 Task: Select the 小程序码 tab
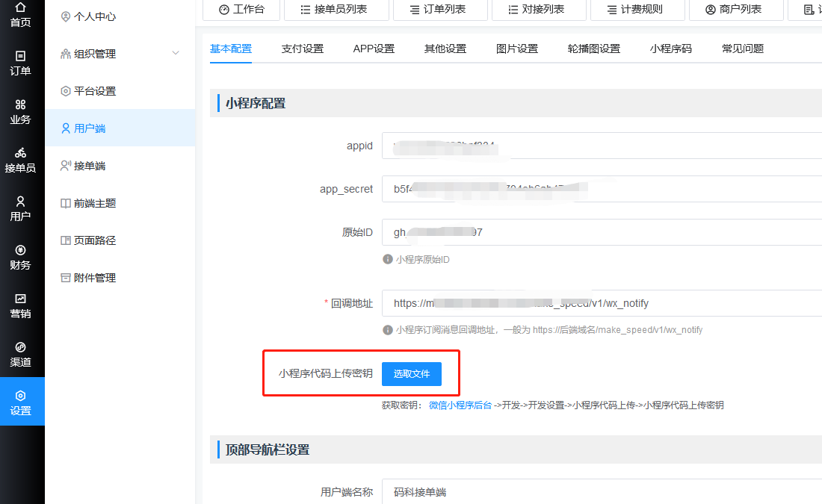(x=671, y=49)
